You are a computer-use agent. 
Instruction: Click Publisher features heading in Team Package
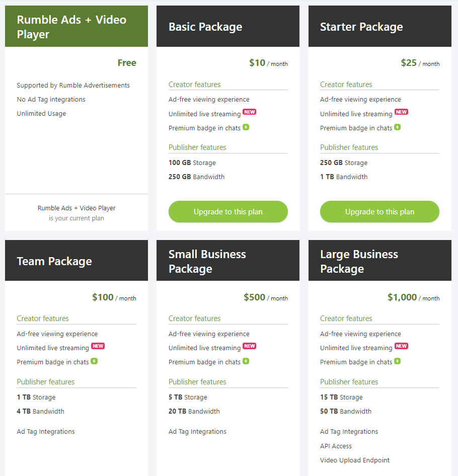click(46, 381)
